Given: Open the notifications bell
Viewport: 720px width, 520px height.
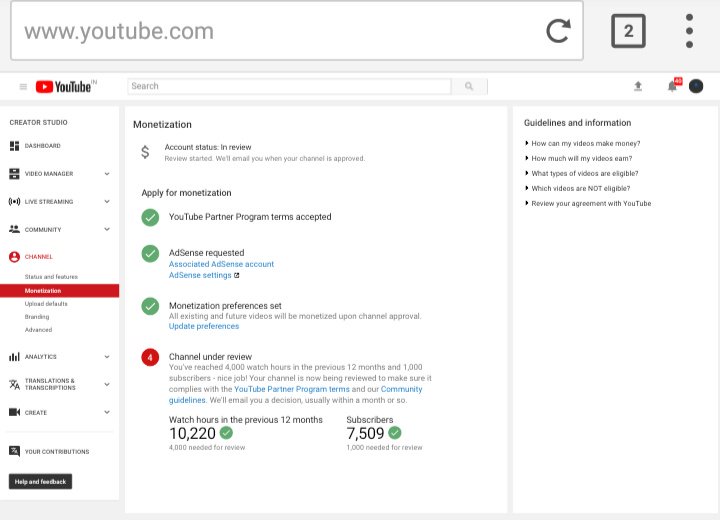Looking at the screenshot, I should [673, 86].
